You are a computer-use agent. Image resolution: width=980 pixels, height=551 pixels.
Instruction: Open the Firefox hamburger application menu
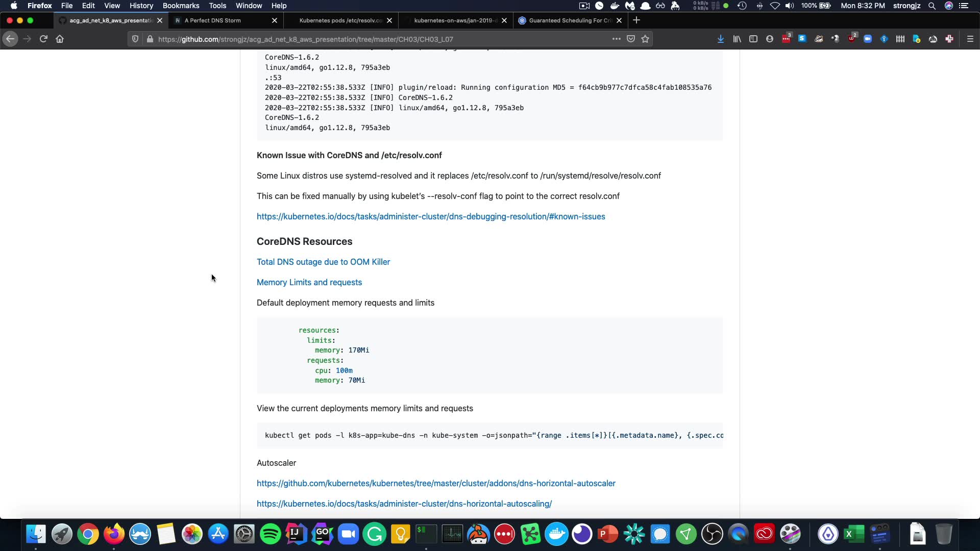point(970,39)
